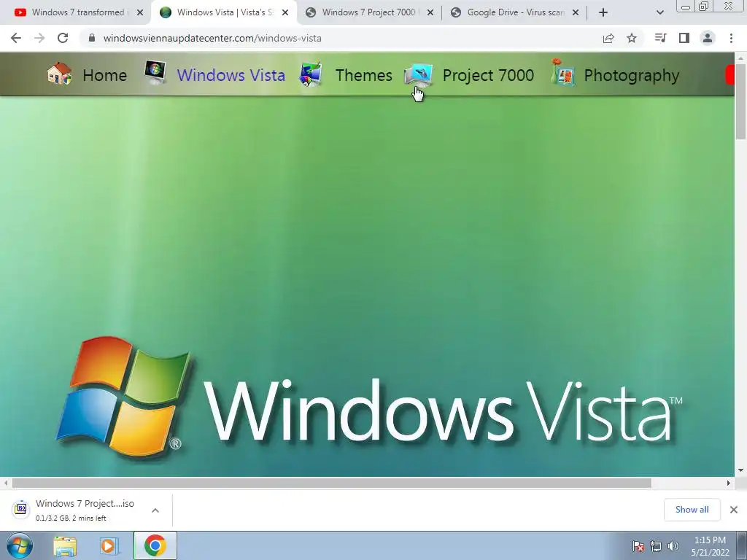747x560 pixels.
Task: Go back using the browser back arrow
Action: pyautogui.click(x=16, y=38)
